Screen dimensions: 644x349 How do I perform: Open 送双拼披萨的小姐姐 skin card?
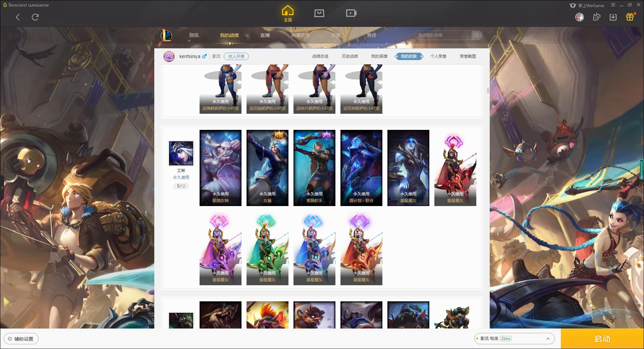[361, 89]
